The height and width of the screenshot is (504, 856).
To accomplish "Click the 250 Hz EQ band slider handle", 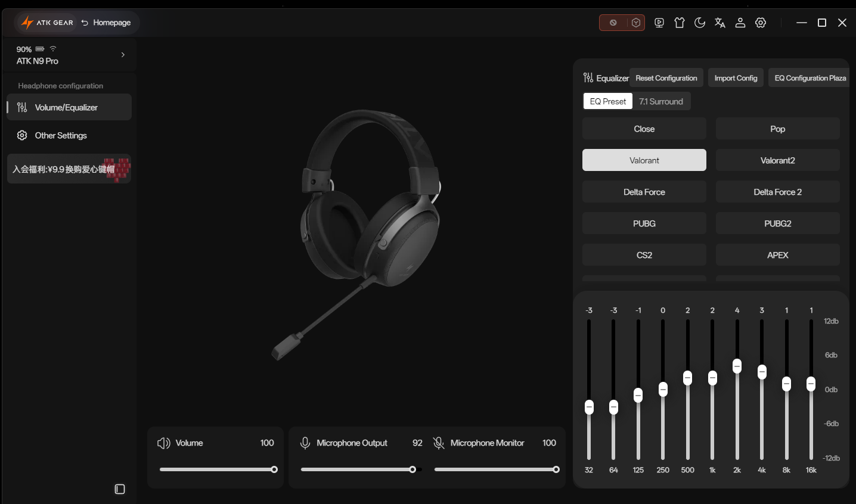I will click(x=663, y=390).
